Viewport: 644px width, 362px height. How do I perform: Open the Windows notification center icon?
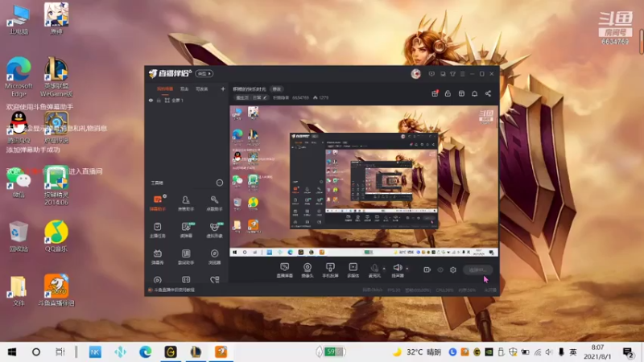coord(628,352)
